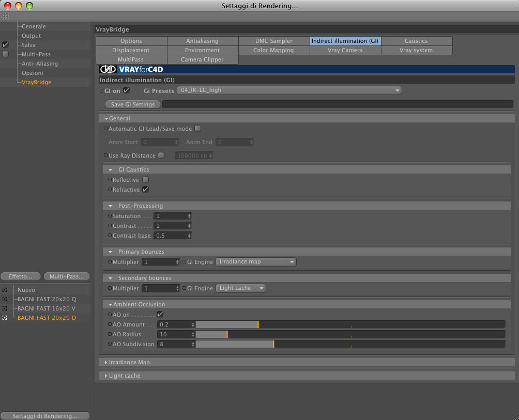Click the Save Gi Settings button
Screen dimensions: 519x420
[x=133, y=104]
